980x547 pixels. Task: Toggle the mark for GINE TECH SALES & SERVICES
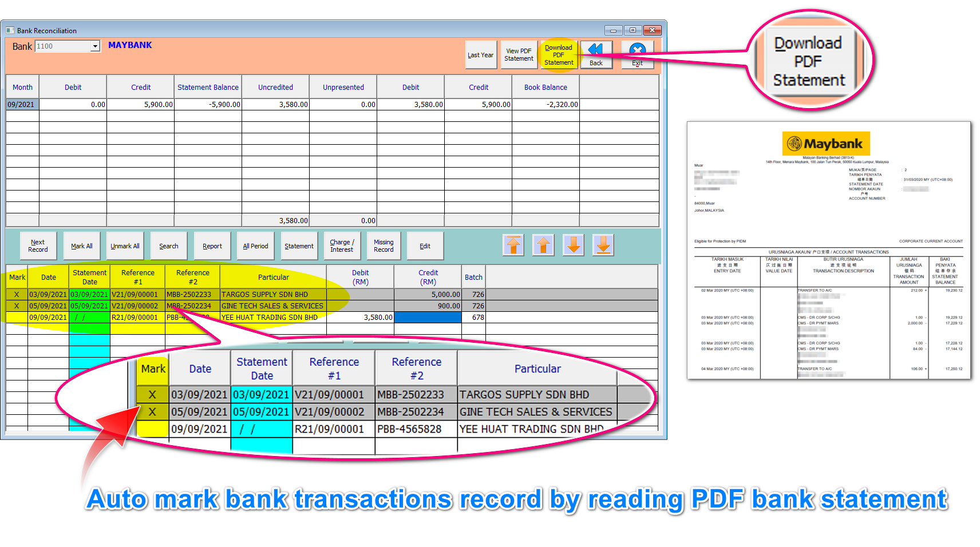tap(17, 306)
